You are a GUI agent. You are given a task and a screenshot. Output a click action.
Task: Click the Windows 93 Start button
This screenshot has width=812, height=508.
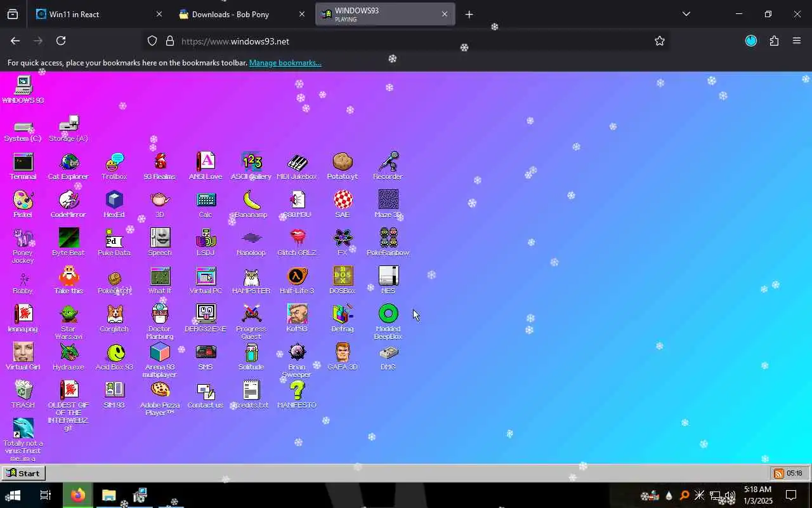23,473
